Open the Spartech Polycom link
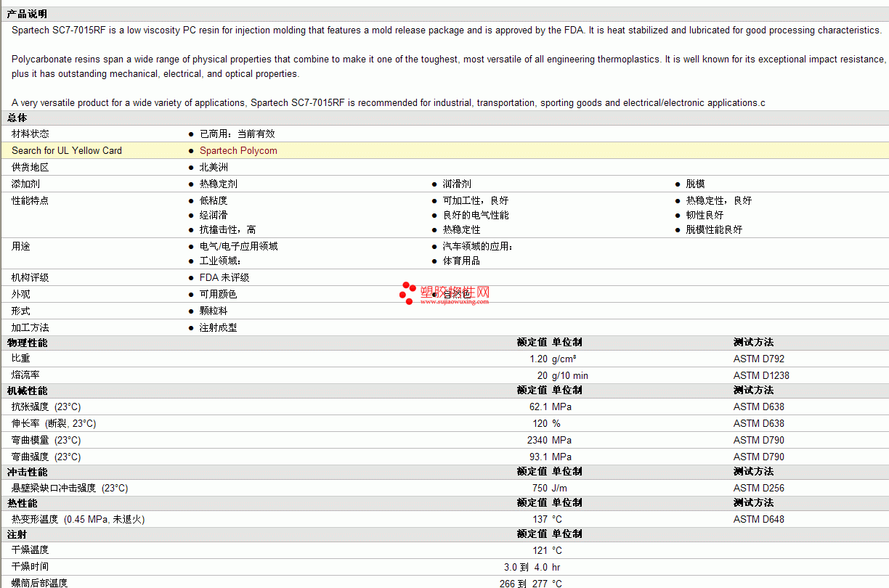 238,150
